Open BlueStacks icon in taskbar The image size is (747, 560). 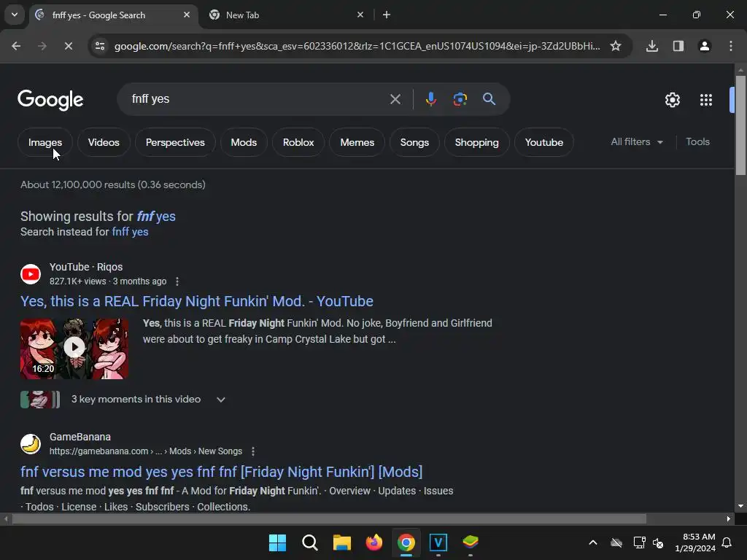tap(471, 542)
